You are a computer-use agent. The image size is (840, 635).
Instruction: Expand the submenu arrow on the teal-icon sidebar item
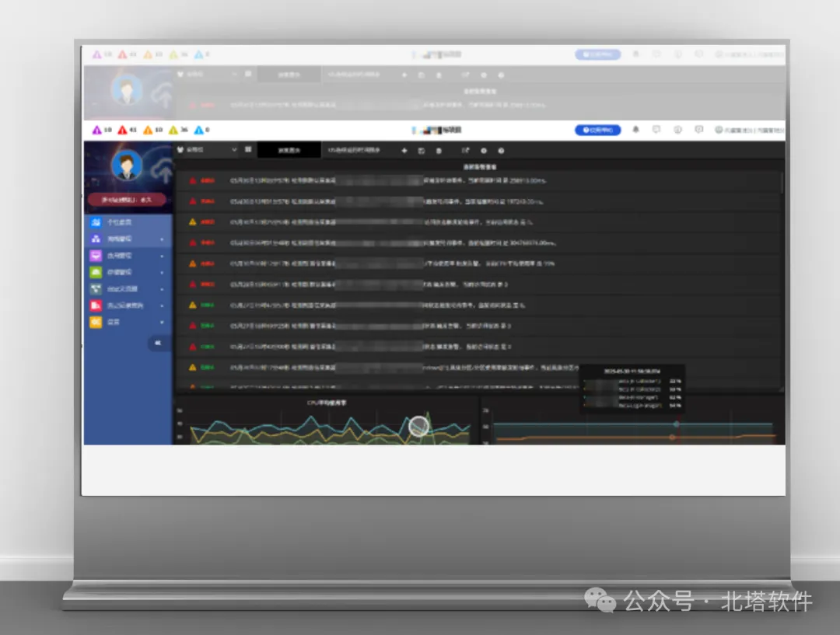point(162,289)
